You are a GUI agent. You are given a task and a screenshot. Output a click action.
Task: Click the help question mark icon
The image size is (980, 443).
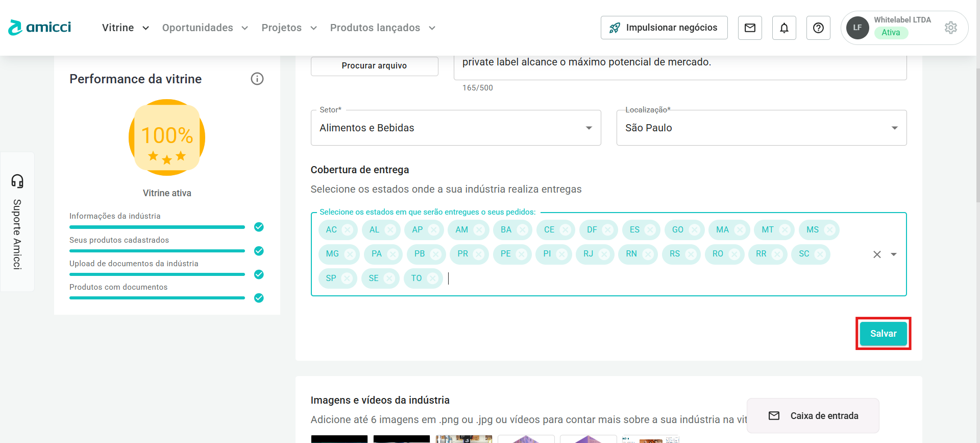click(x=818, y=28)
